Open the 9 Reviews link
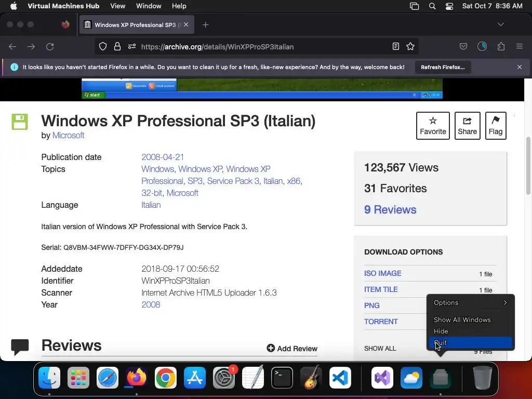 click(x=390, y=209)
